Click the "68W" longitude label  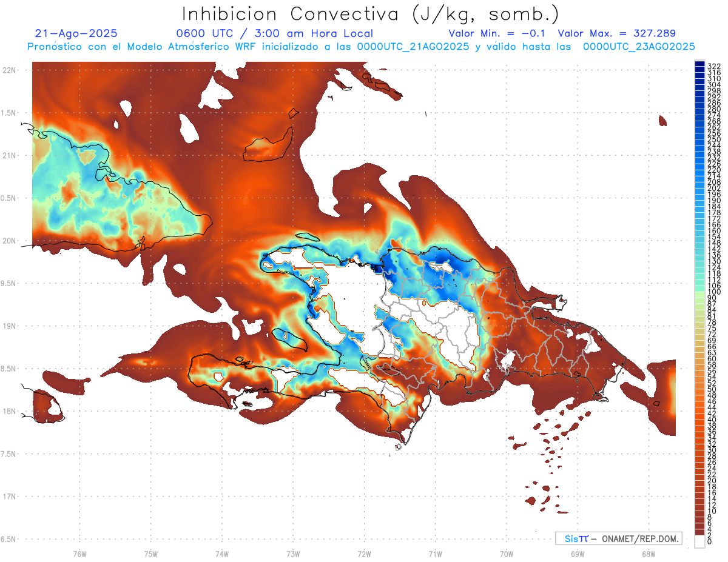[x=649, y=554]
